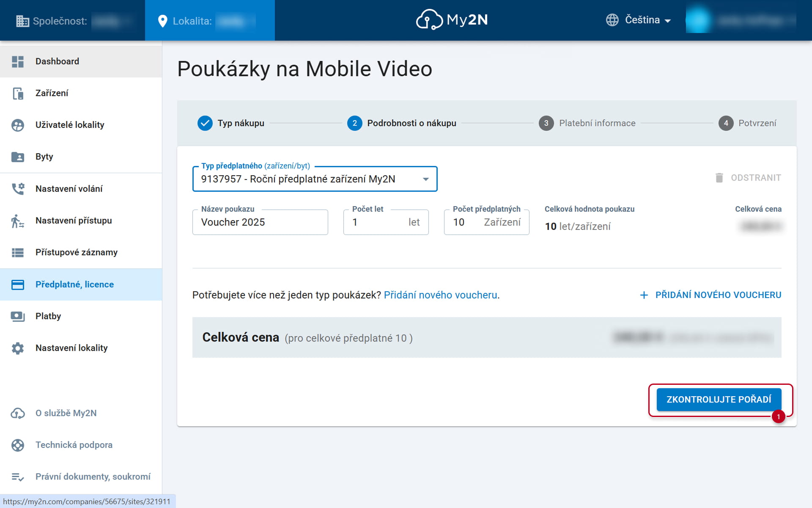The image size is (812, 508).
Task: Click step 3 circle Platební informace
Action: click(546, 123)
